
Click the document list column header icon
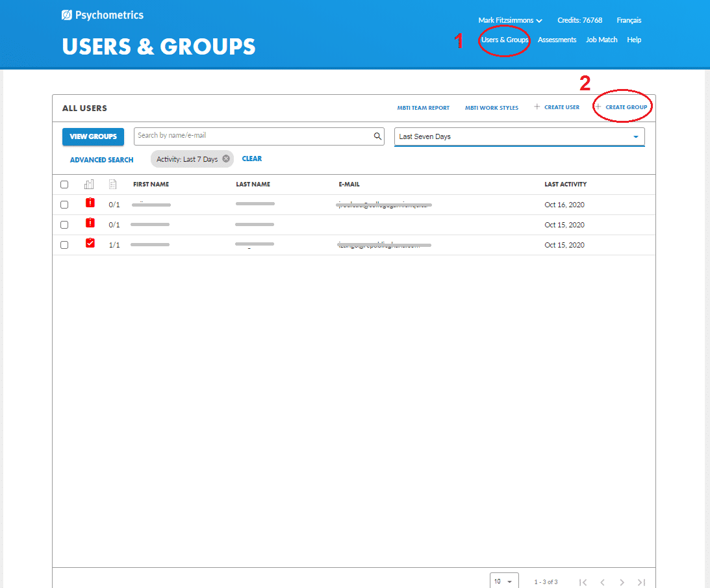click(113, 185)
